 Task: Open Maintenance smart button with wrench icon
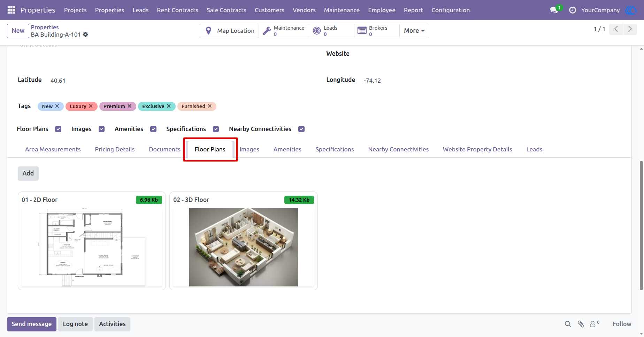coord(284,31)
